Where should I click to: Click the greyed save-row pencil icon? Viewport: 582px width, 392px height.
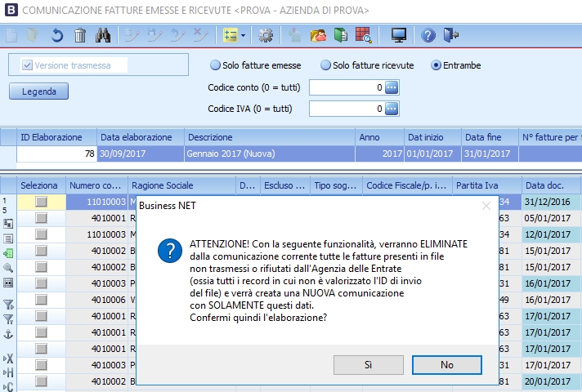(155, 36)
